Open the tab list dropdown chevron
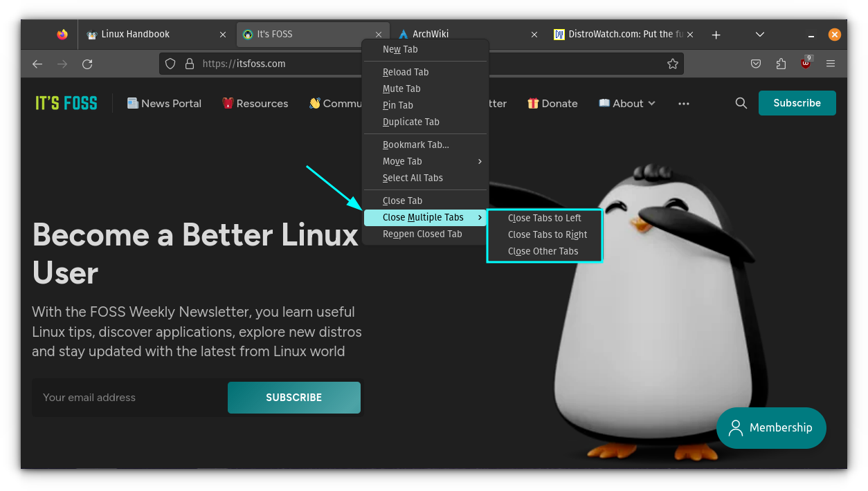Viewport: 868px width, 491px height. click(x=759, y=34)
